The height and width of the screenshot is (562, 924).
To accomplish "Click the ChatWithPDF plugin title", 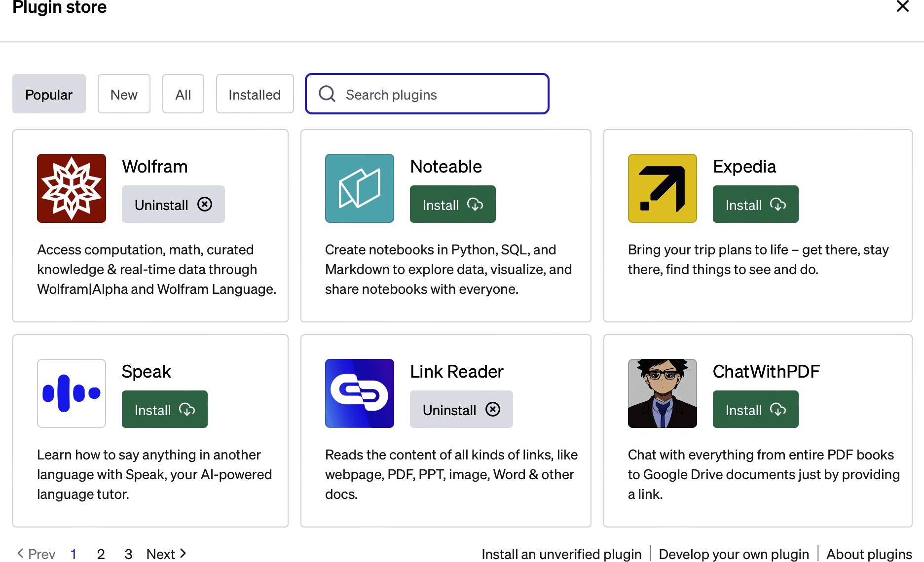I will coord(766,372).
